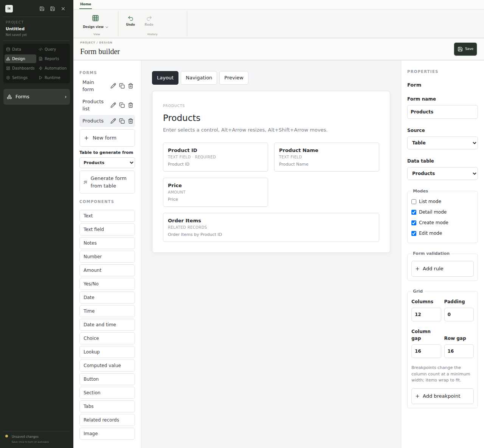
Task: Open the Data table dropdown
Action: (x=442, y=174)
